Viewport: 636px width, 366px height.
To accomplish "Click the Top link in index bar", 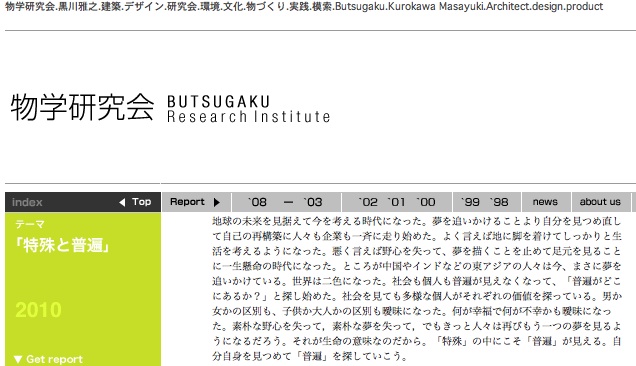I will [142, 202].
